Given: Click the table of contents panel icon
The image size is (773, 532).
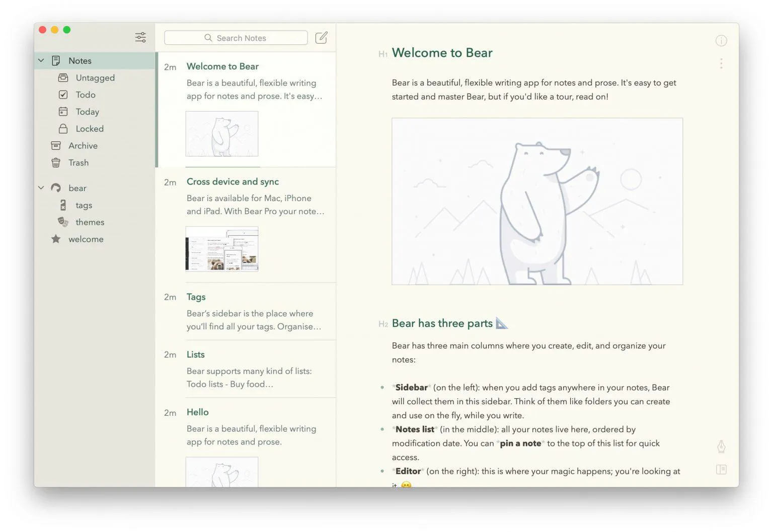Looking at the screenshot, I should (x=721, y=470).
